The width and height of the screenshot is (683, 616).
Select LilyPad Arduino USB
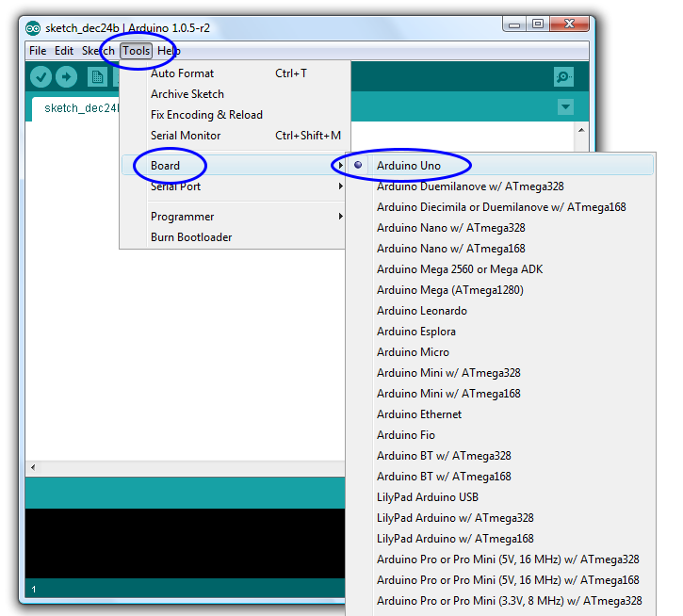[501, 497]
